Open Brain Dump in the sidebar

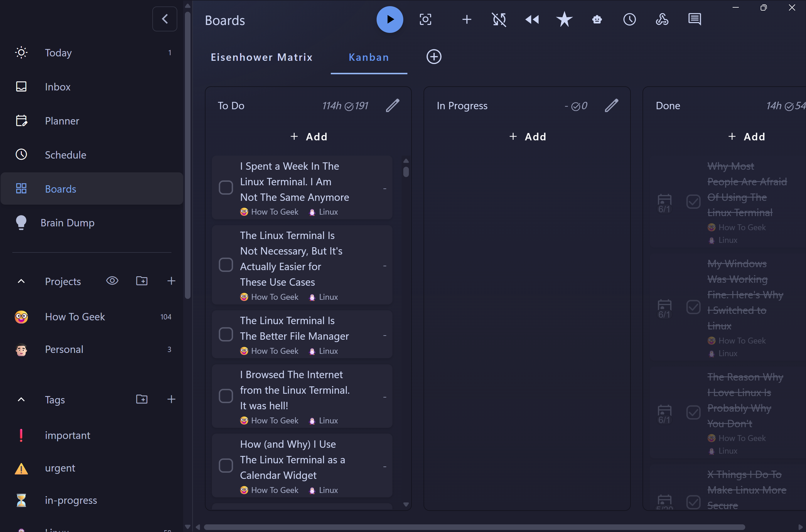[x=92, y=223]
